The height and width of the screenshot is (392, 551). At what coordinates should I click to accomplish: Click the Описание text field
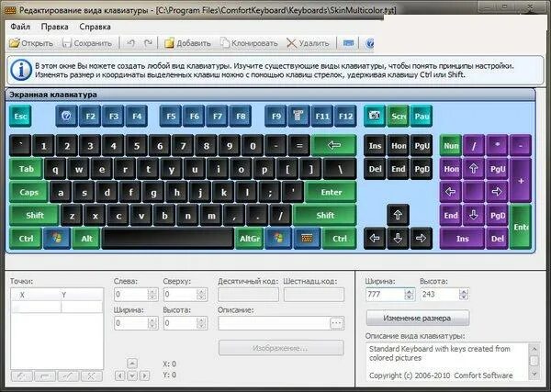coord(274,323)
